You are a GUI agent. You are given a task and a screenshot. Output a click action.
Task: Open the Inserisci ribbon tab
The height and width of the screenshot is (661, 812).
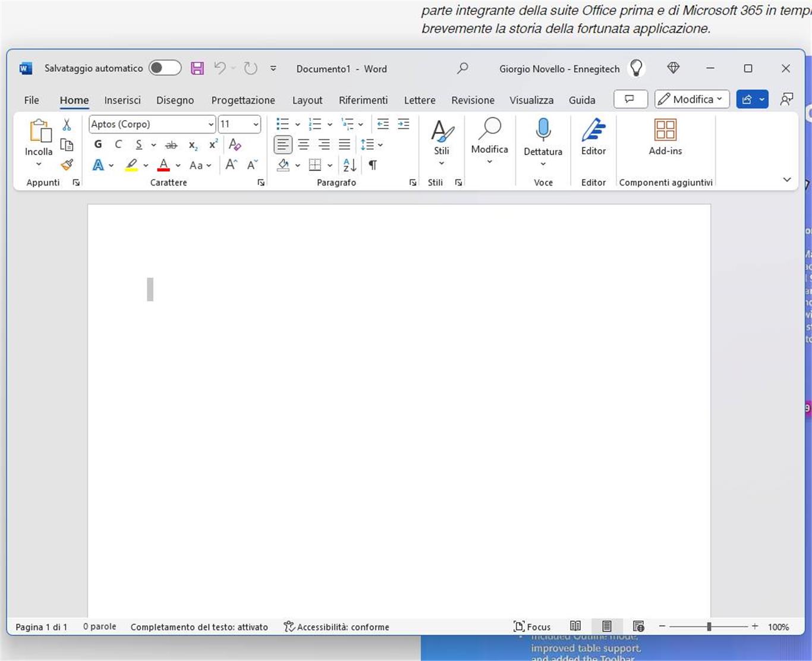[x=122, y=100]
